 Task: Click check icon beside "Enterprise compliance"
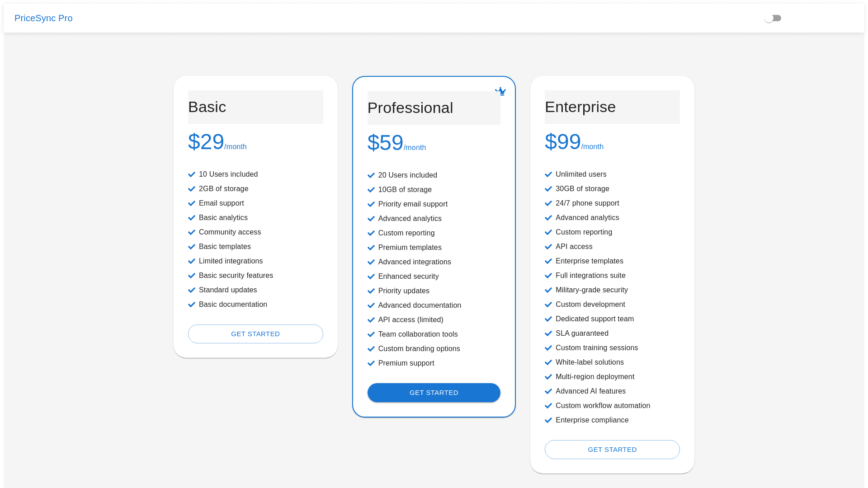pyautogui.click(x=548, y=420)
